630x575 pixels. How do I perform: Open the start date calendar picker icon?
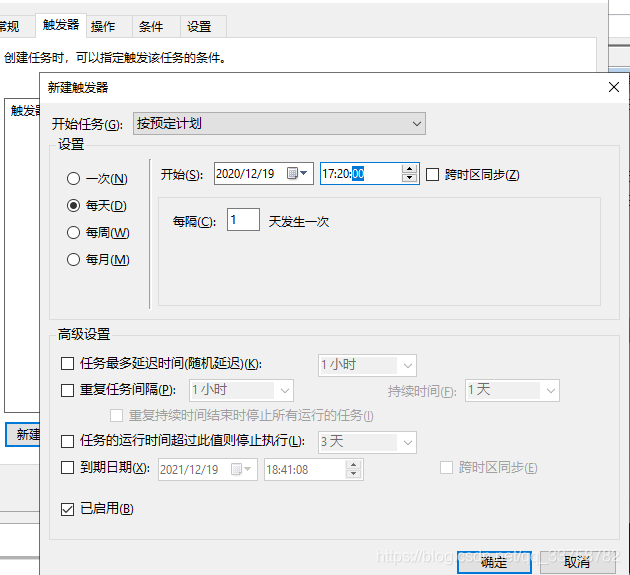pos(297,174)
